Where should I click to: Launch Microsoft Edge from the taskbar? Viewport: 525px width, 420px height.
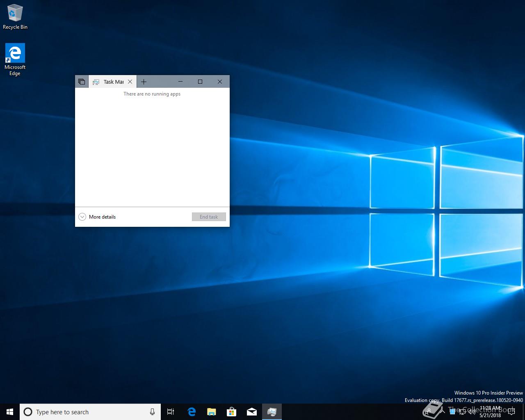(x=191, y=412)
